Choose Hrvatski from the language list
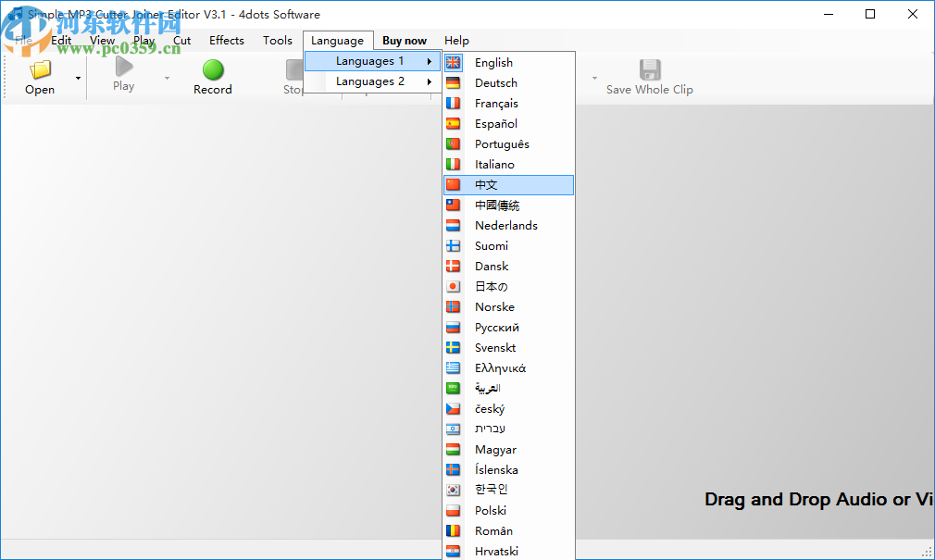This screenshot has height=560, width=935. coord(508,551)
